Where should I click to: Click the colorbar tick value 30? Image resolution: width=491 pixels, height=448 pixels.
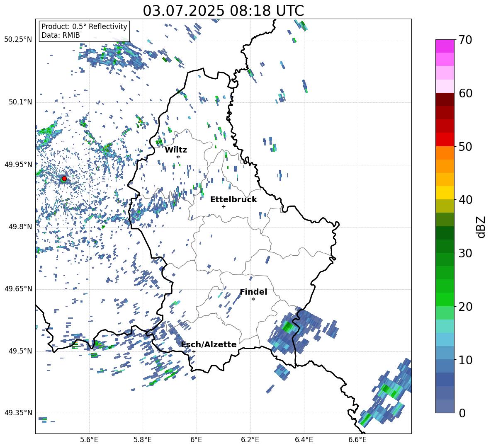point(465,253)
